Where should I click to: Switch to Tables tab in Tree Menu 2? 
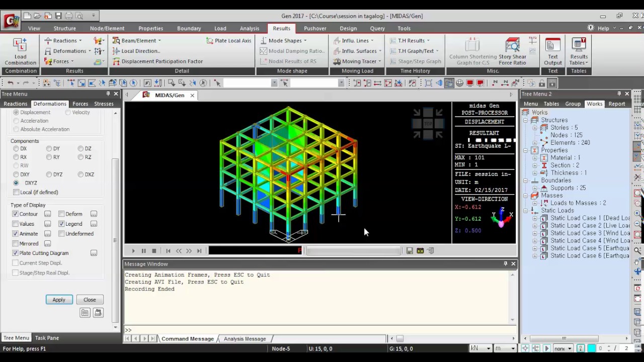[551, 104]
